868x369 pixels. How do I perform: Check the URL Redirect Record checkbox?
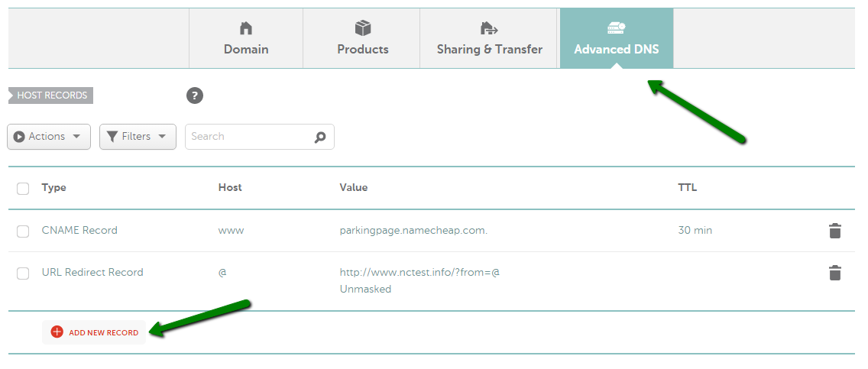click(23, 274)
